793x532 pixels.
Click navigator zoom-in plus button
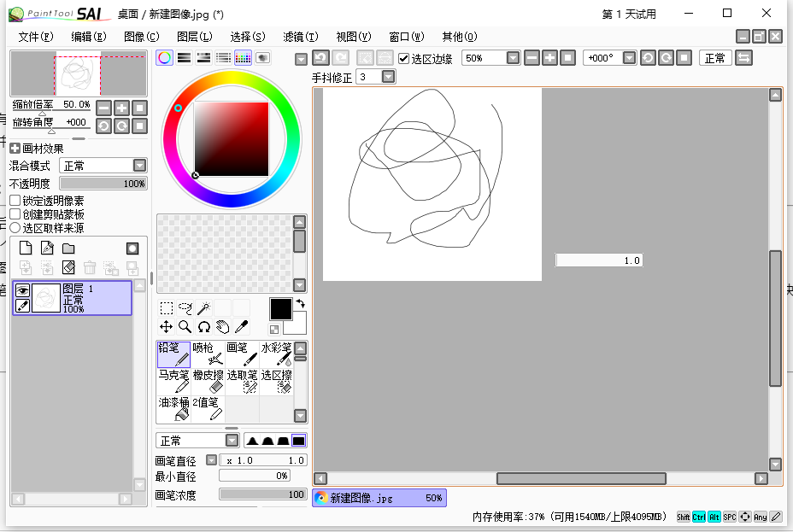(x=122, y=108)
